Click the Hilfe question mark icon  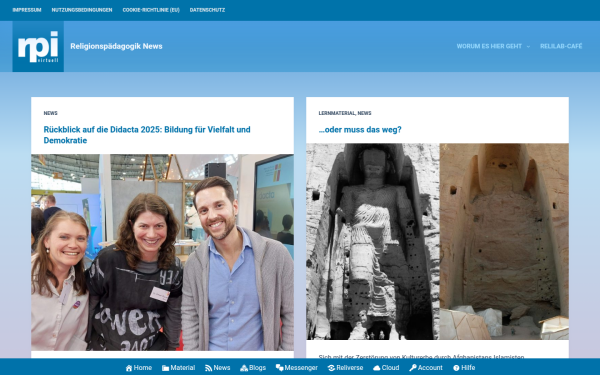[456, 368]
